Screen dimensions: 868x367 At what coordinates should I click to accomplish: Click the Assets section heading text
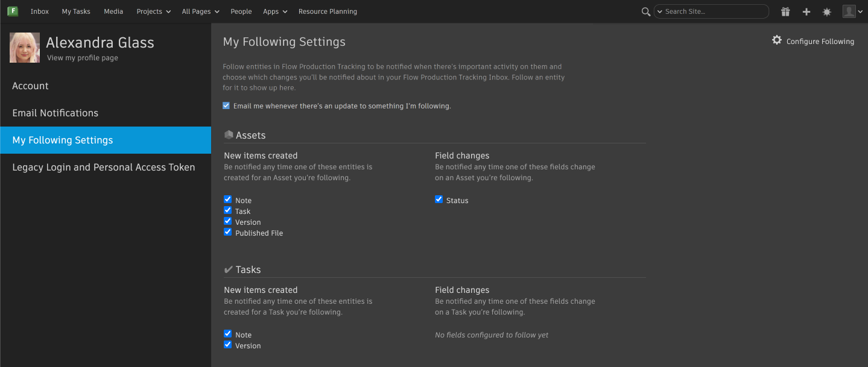(251, 136)
